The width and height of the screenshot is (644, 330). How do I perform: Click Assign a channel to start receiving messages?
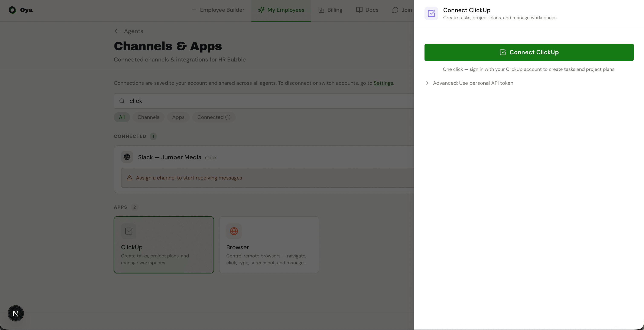click(x=189, y=178)
